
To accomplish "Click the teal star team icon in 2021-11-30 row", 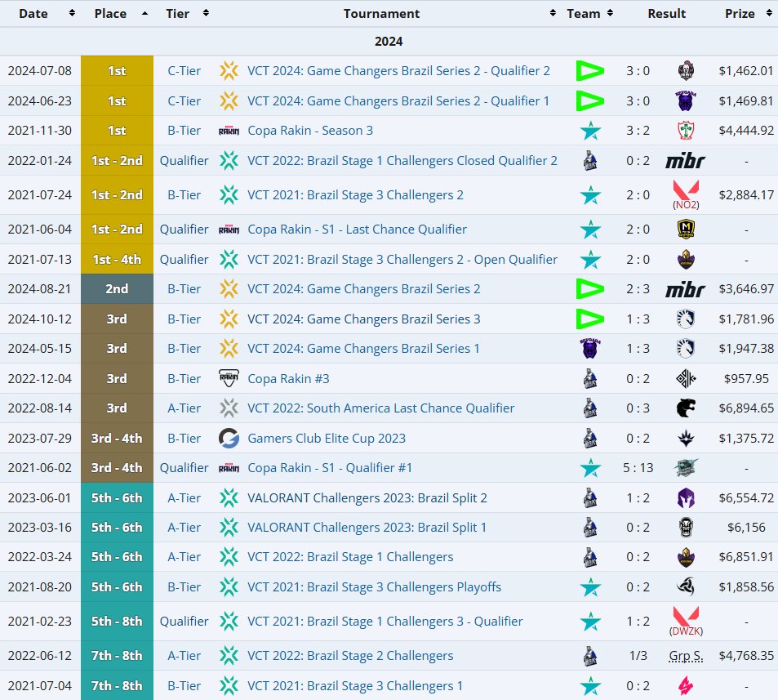I will click(x=590, y=131).
